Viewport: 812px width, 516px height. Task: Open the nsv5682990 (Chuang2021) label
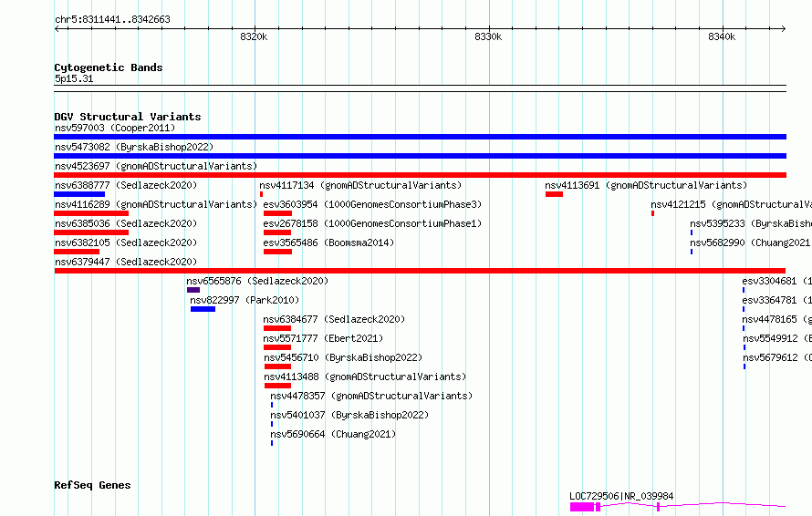point(751,243)
